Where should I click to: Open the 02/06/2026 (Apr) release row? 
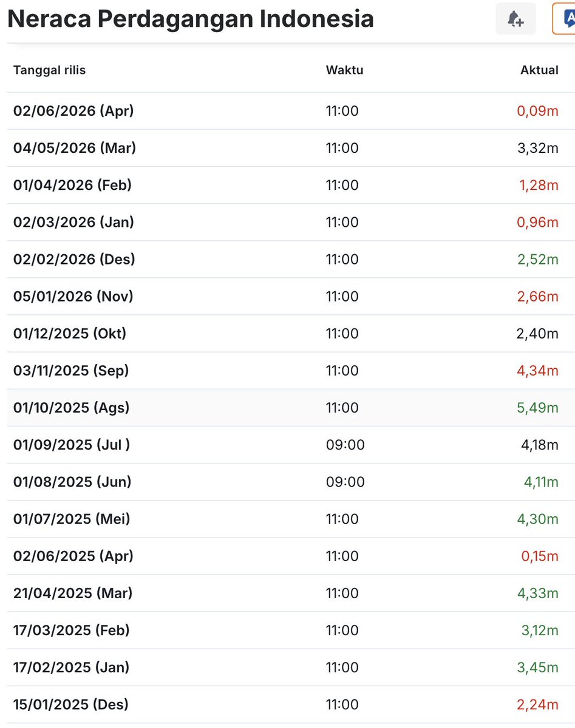291,111
